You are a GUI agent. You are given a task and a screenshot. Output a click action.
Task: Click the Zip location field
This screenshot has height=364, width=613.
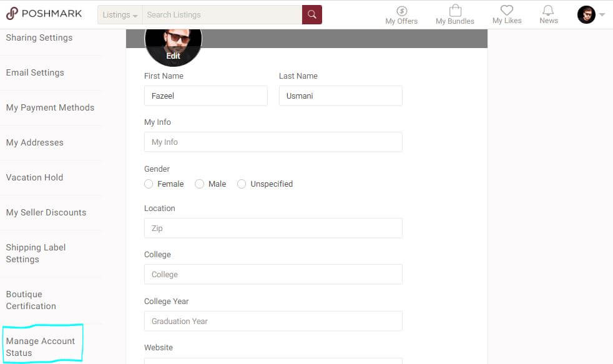point(273,229)
